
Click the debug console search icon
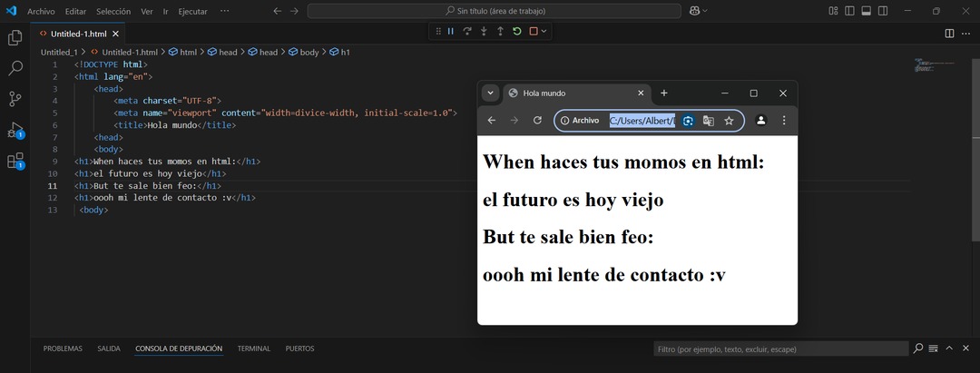tap(918, 348)
